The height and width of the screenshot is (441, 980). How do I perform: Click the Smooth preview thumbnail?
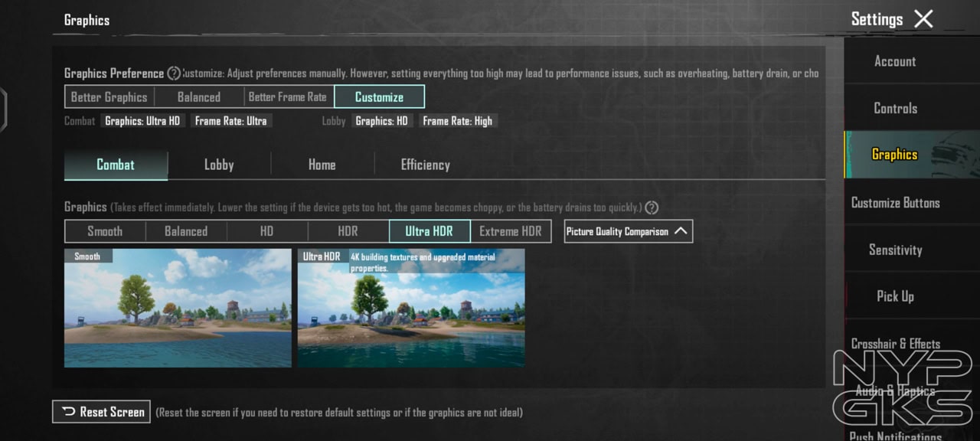[x=178, y=309]
